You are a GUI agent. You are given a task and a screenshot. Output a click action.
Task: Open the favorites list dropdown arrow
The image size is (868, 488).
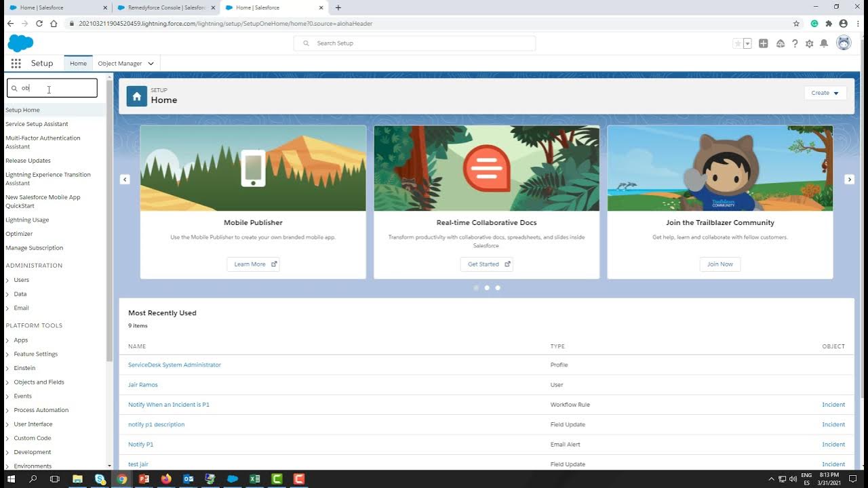tap(747, 43)
